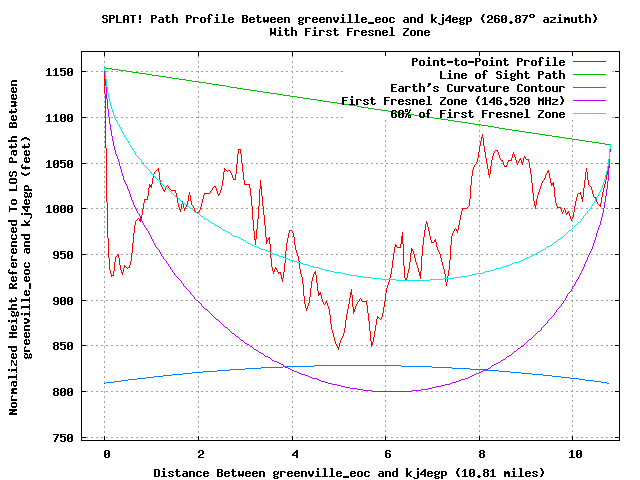Click the y-axis tick label 950
640x480 pixels.
coord(63,255)
